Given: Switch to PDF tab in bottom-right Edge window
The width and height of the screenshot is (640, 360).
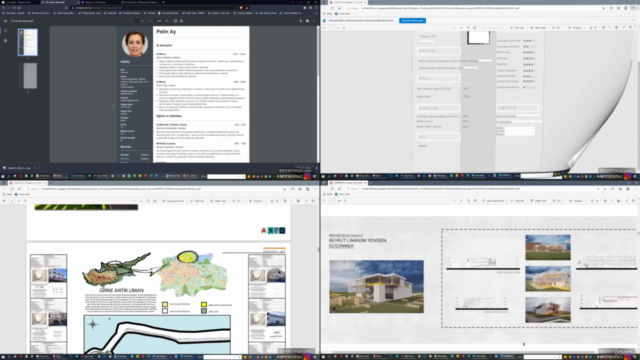Looking at the screenshot, I should click(x=348, y=183).
